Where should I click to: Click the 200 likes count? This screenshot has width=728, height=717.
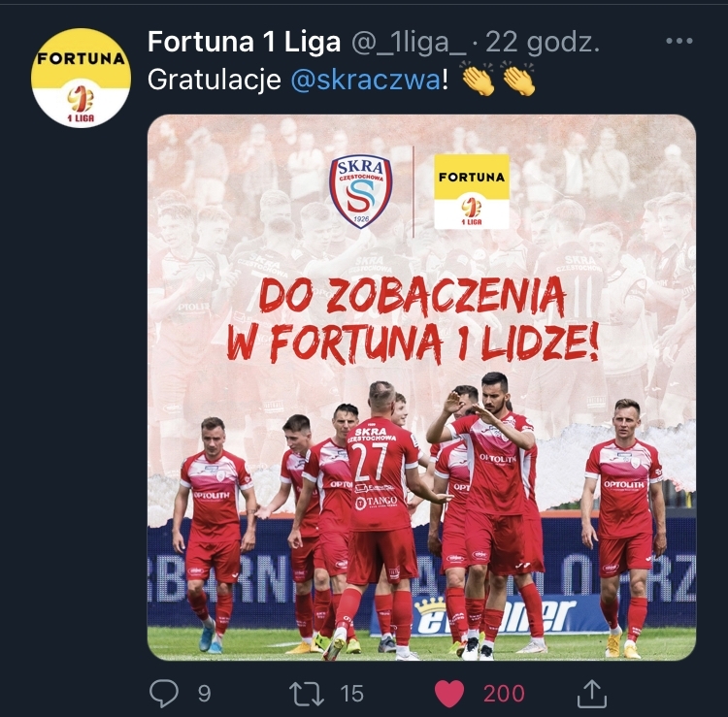504,694
